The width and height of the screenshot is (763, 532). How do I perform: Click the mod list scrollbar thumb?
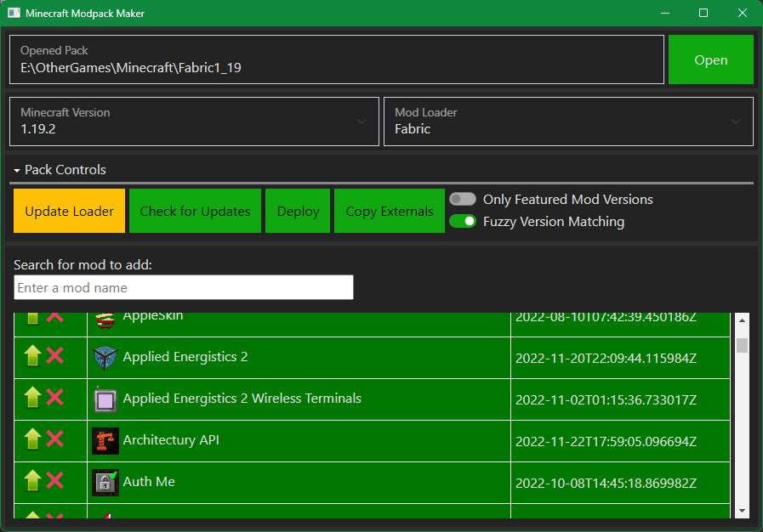pos(742,345)
